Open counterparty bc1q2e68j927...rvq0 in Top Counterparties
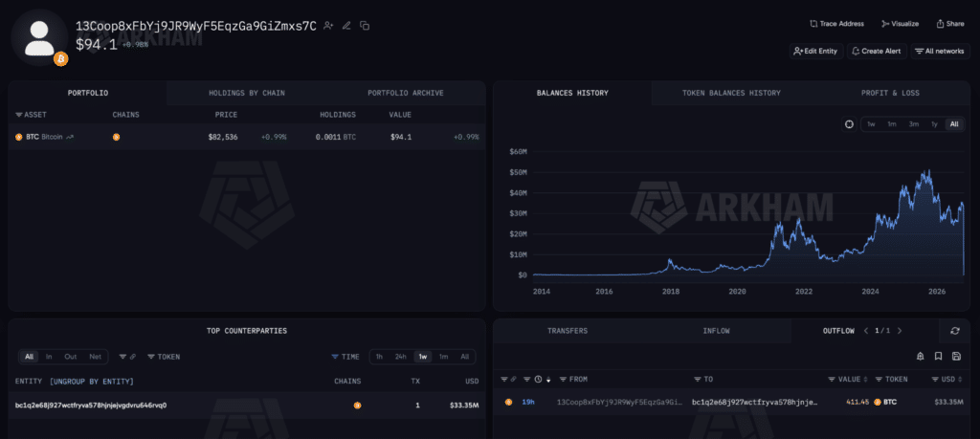The width and height of the screenshot is (980, 439). pyautogui.click(x=91, y=406)
